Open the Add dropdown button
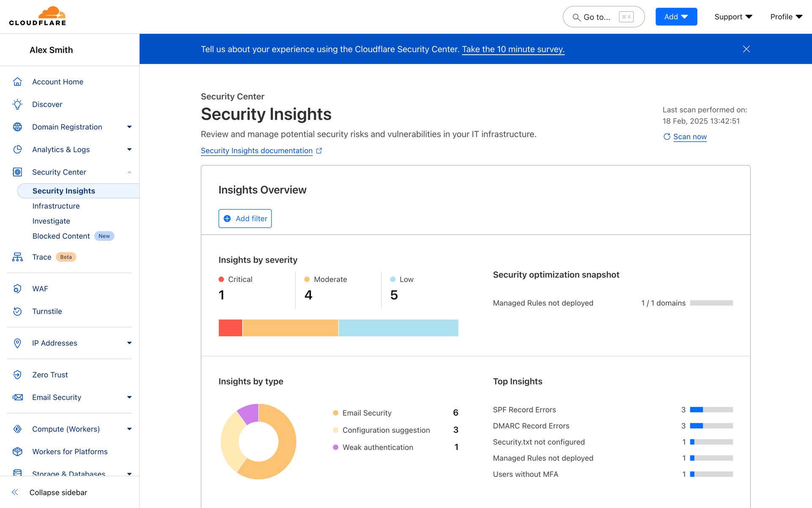This screenshot has height=508, width=812. click(676, 17)
